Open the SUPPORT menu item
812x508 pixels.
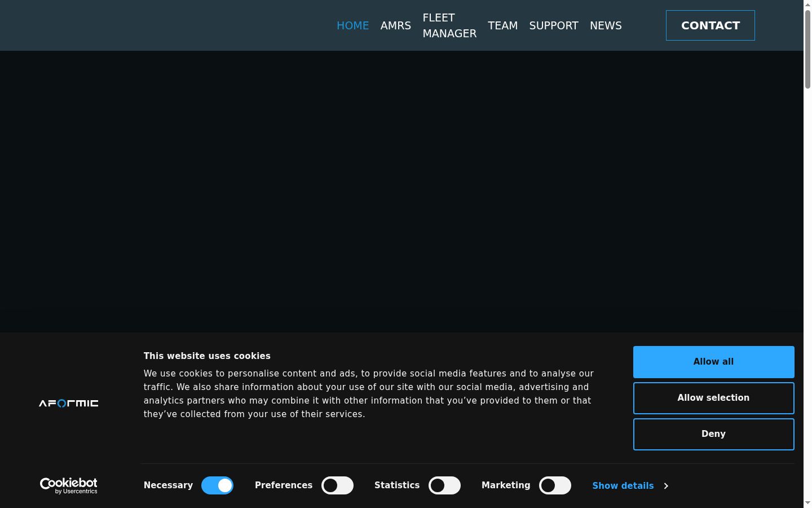554,25
